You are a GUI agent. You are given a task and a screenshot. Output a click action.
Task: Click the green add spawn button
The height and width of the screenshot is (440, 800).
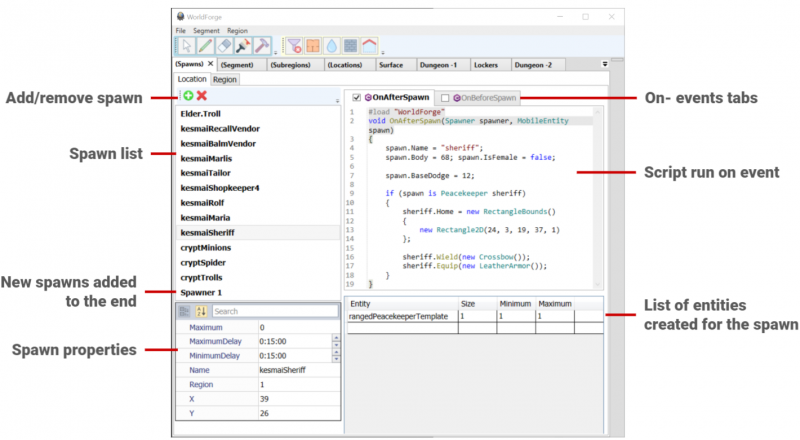pyautogui.click(x=188, y=96)
